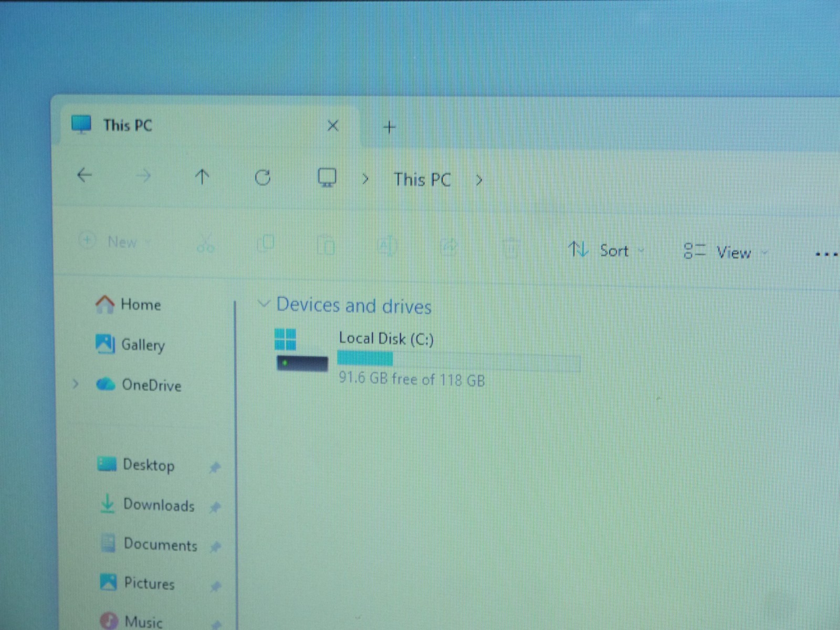Click the Copy toolbar icon
Viewport: 840px width, 630px height.
(x=266, y=244)
